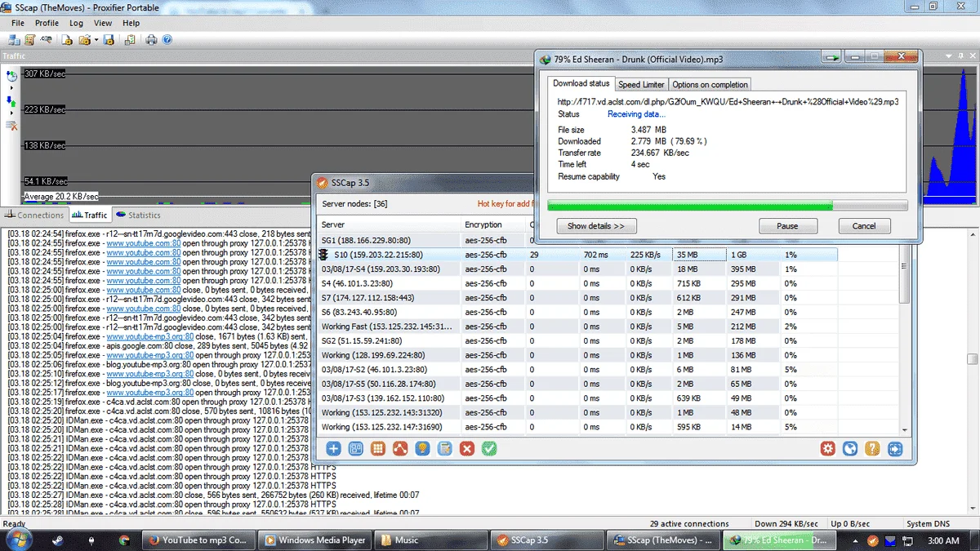The image size is (980, 551).
Task: Click the lightbulb icon in SSCap toolbar
Action: point(422,448)
